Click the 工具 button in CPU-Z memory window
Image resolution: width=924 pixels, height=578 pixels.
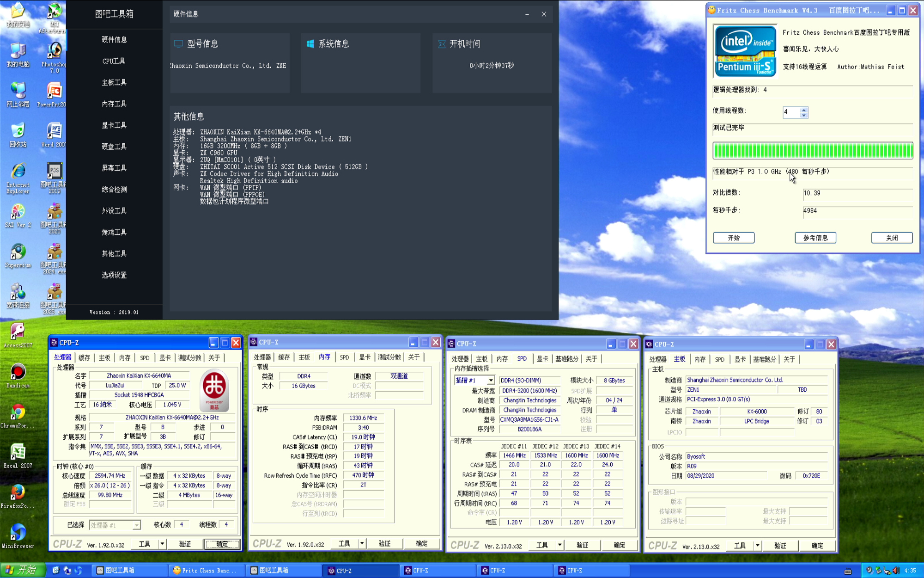(345, 543)
